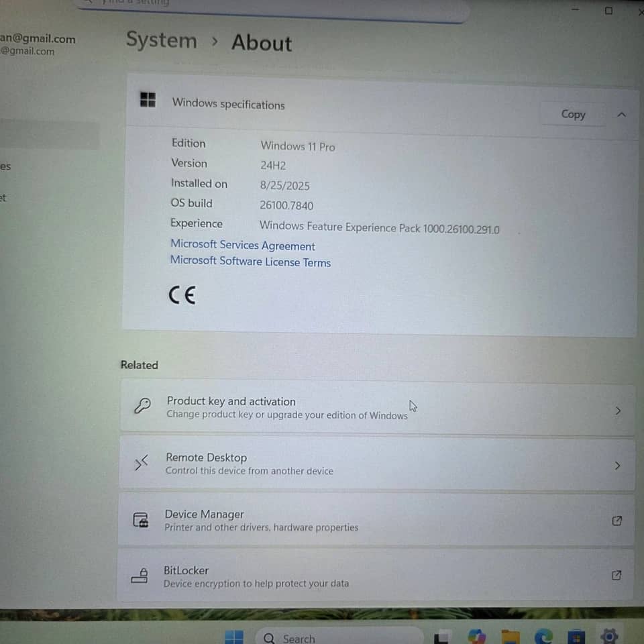Expand Product key and activation chevron

[618, 411]
